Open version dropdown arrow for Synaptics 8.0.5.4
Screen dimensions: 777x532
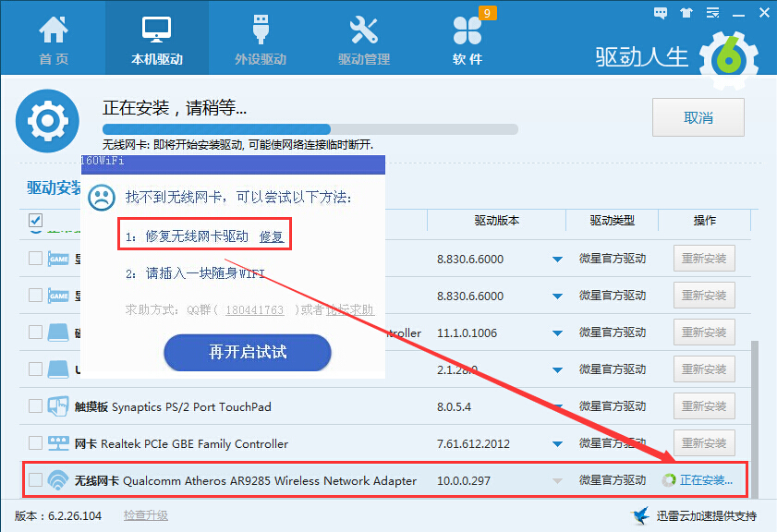(556, 407)
